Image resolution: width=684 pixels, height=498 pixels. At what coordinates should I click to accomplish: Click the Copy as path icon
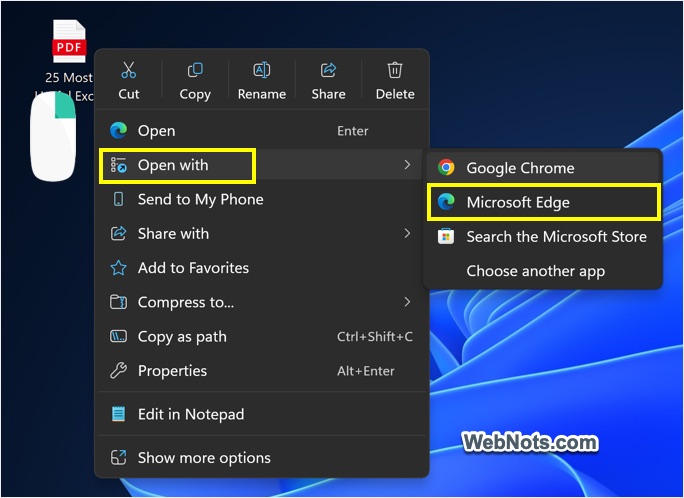pos(118,336)
